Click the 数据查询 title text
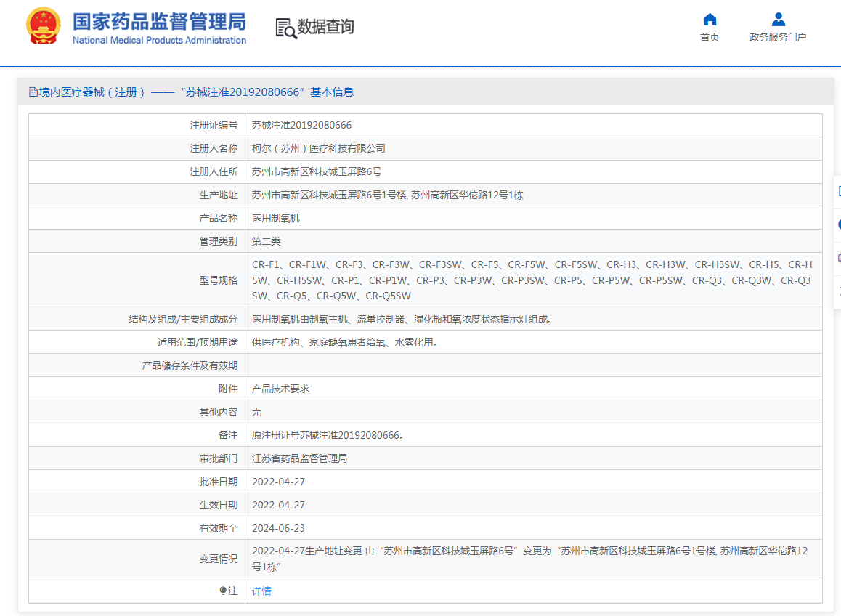 coord(325,27)
